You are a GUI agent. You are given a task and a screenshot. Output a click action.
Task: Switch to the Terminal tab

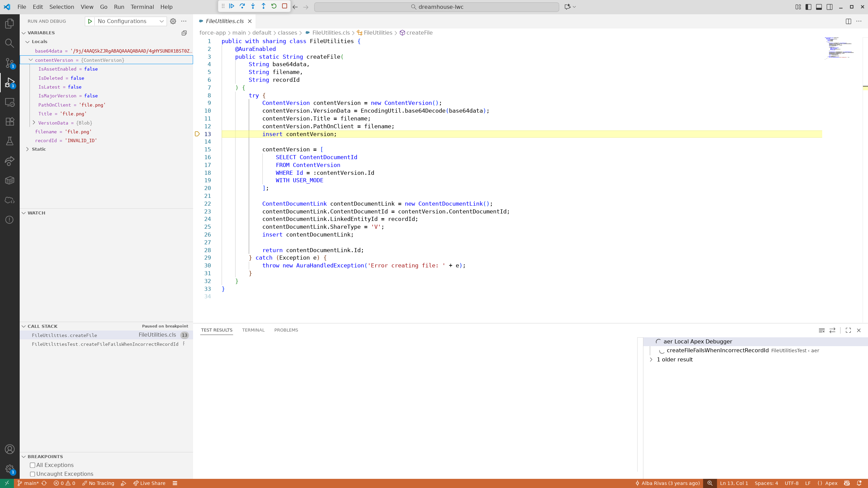point(253,330)
